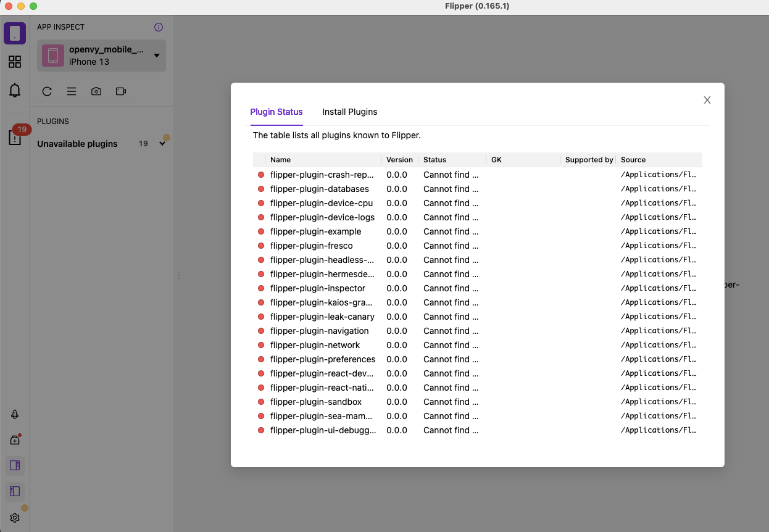Click the add-plugin icon with red dot
Viewport: 769px width, 532px height.
[15, 439]
